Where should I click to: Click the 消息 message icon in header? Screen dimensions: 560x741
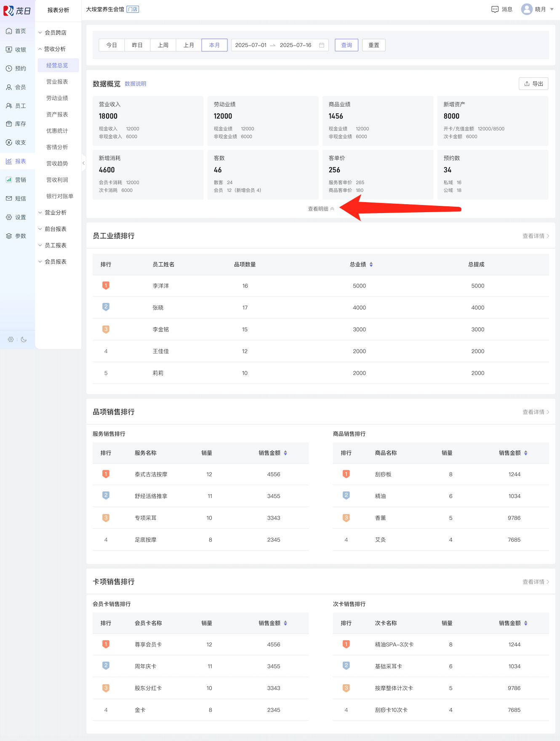[495, 9]
